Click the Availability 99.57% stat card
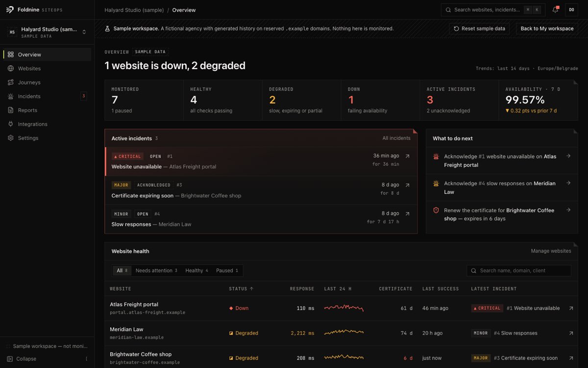The height and width of the screenshot is (368, 588). click(539, 100)
